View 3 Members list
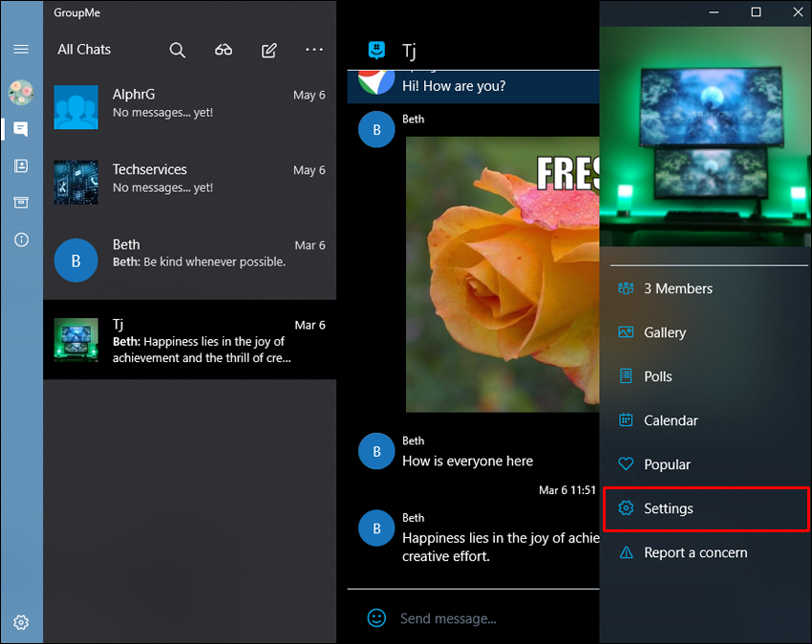 [x=706, y=289]
